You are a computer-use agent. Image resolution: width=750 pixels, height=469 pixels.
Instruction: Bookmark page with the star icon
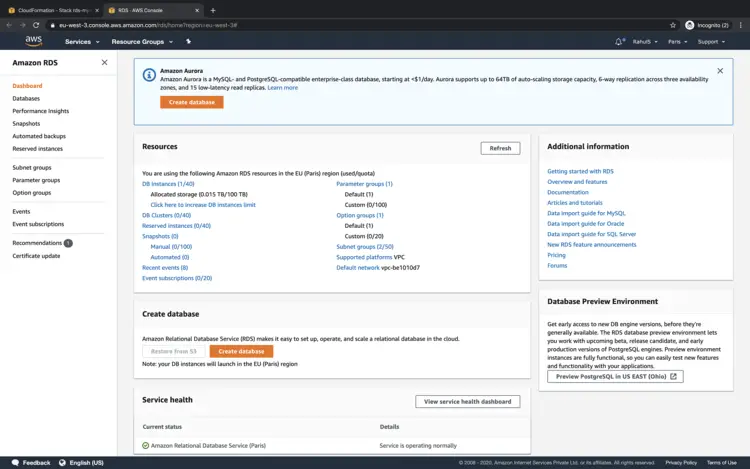pyautogui.click(x=673, y=25)
